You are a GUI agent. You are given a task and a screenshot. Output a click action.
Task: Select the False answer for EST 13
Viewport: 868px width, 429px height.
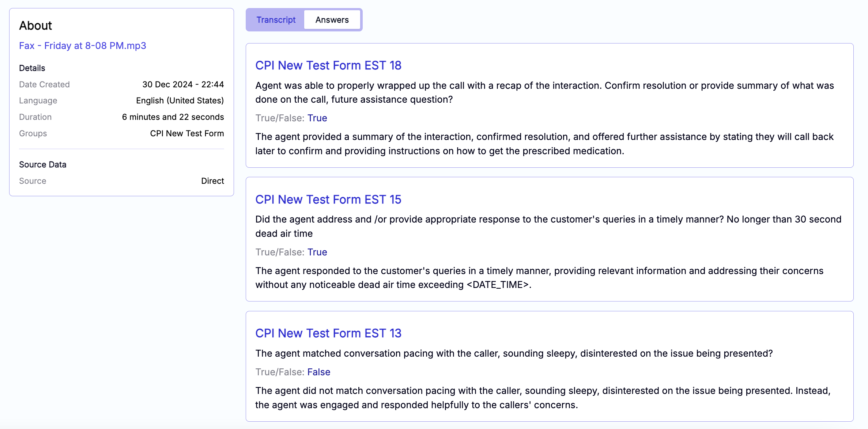pos(318,372)
